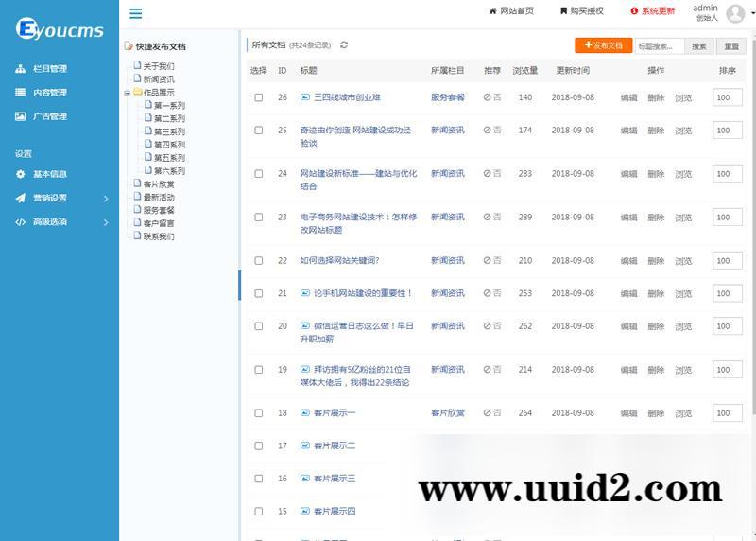This screenshot has height=541, width=756.
Task: Toggle 推荐 status for document ID 26
Action: 491,97
